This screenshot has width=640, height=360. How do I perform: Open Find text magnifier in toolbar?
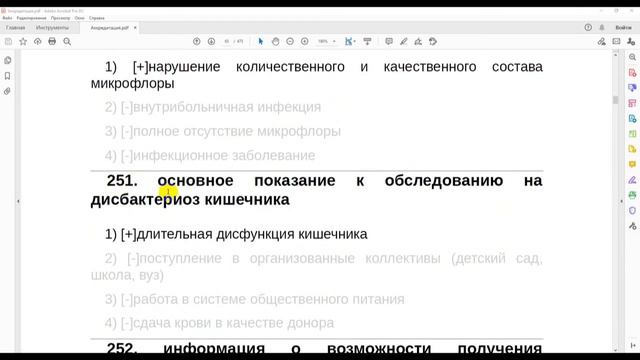tap(67, 41)
